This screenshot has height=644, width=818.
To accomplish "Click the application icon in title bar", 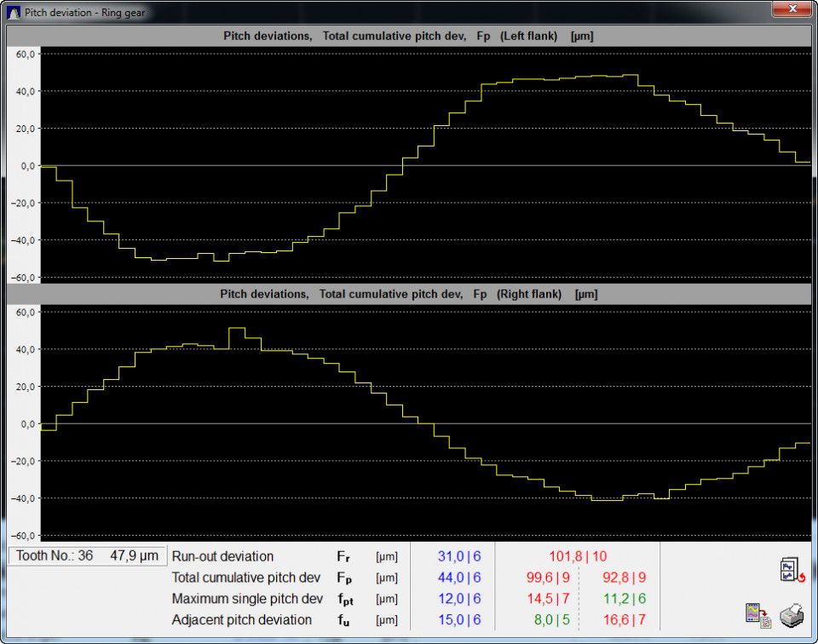I will pyautogui.click(x=14, y=13).
